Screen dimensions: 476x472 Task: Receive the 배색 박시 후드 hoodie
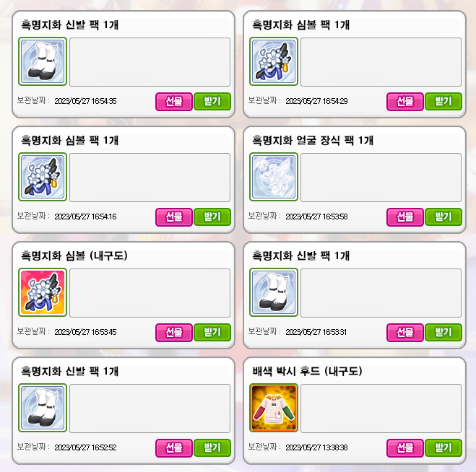coord(443,447)
